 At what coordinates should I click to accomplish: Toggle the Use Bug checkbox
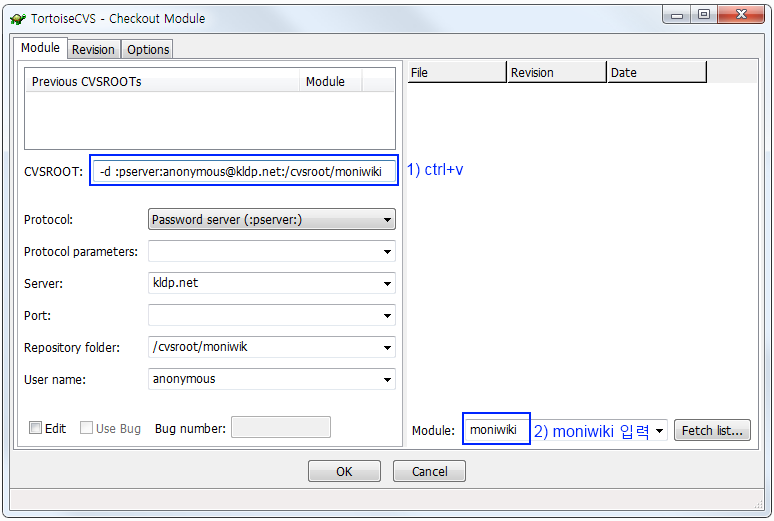click(86, 428)
